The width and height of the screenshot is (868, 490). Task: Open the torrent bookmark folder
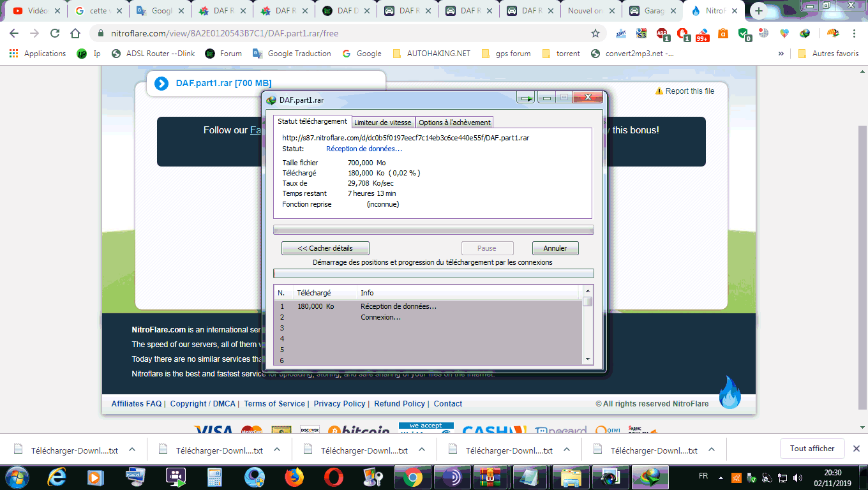click(x=561, y=54)
